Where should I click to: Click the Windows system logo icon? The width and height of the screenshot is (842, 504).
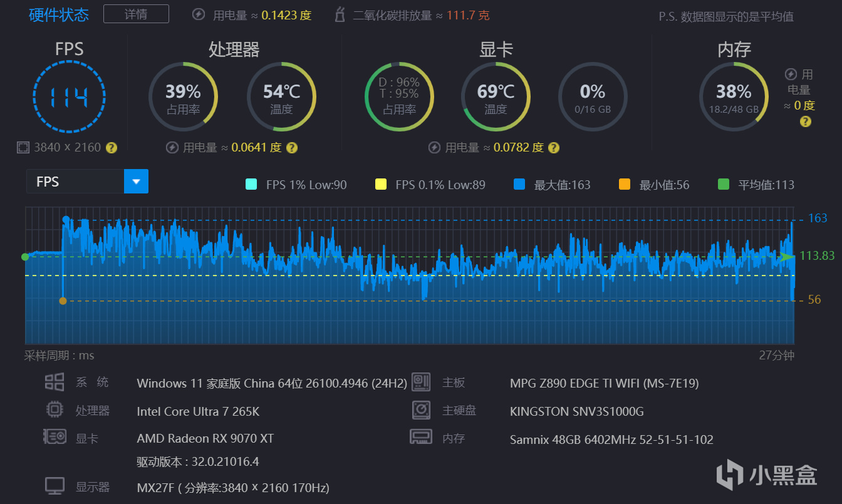55,382
